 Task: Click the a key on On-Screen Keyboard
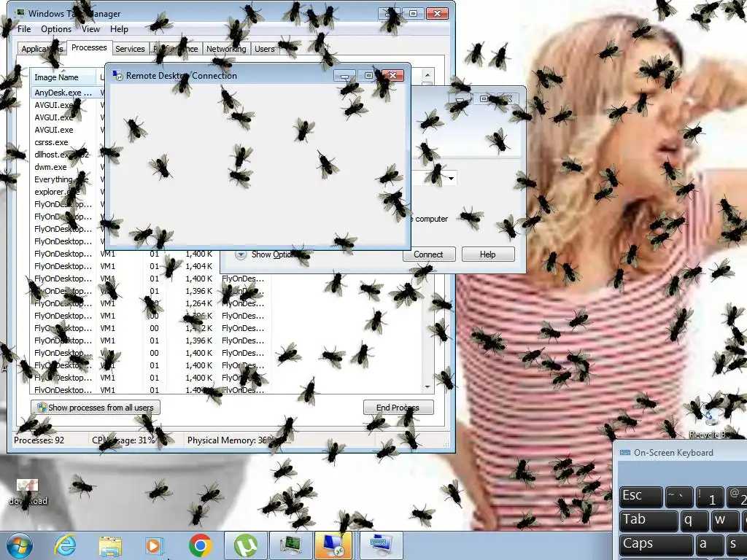(x=709, y=545)
